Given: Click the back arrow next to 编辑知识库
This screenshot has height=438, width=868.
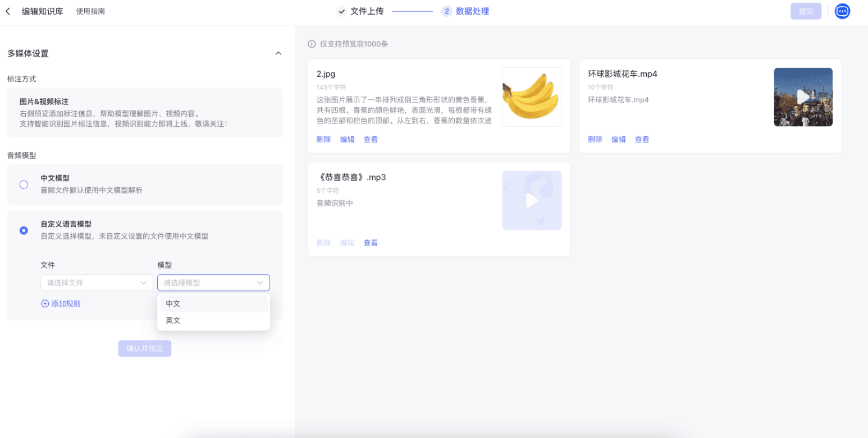Looking at the screenshot, I should 8,11.
